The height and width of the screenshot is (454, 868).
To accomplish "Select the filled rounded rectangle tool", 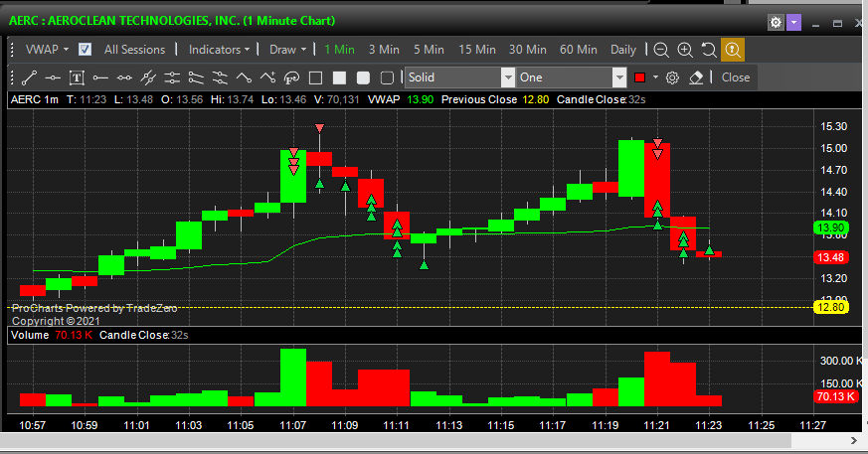I will pos(363,77).
